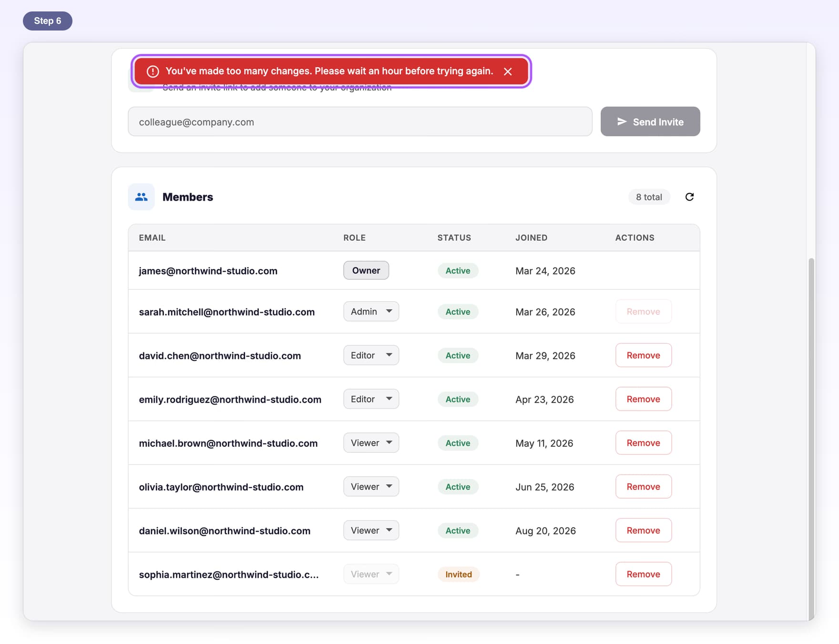Click the Members people icon
The height and width of the screenshot is (644, 839).
tap(141, 197)
